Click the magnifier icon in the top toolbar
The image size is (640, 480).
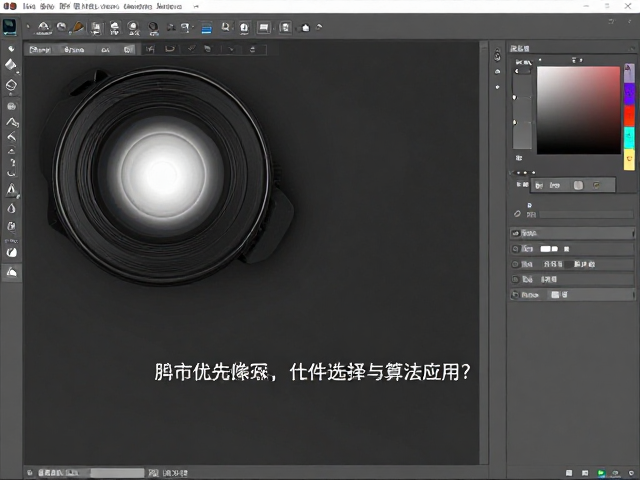225,27
